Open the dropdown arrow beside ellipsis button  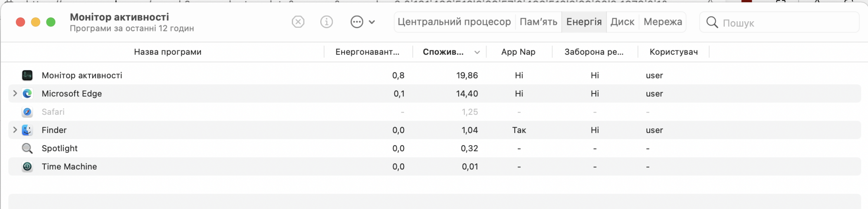tap(372, 22)
